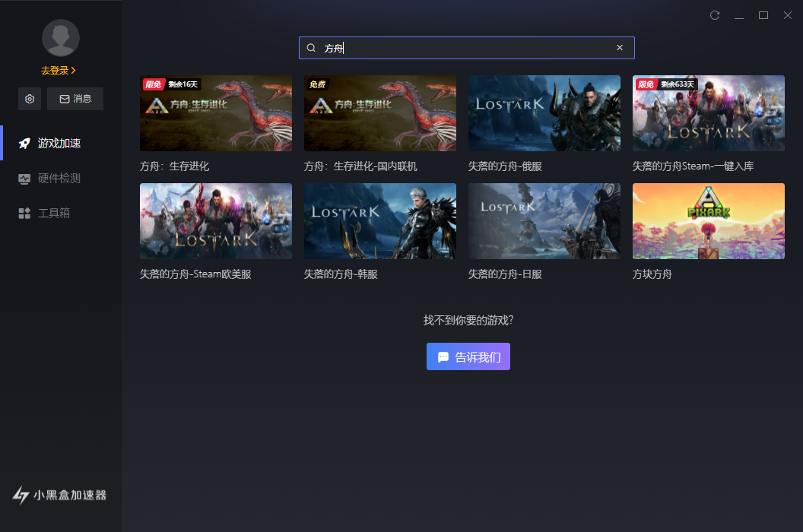Viewport: 803px width, 532px height.
Task: Open the 失落的方舟Steam-一键入库 thumbnail
Action: pos(708,113)
